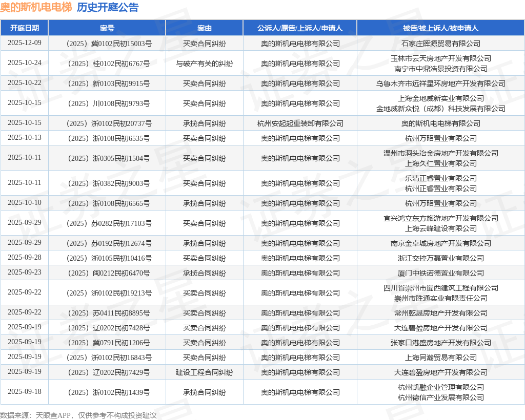Select case number (2025)浙0102民初16843号
Image resolution: width=525 pixels, height=420 pixels.
109,358
